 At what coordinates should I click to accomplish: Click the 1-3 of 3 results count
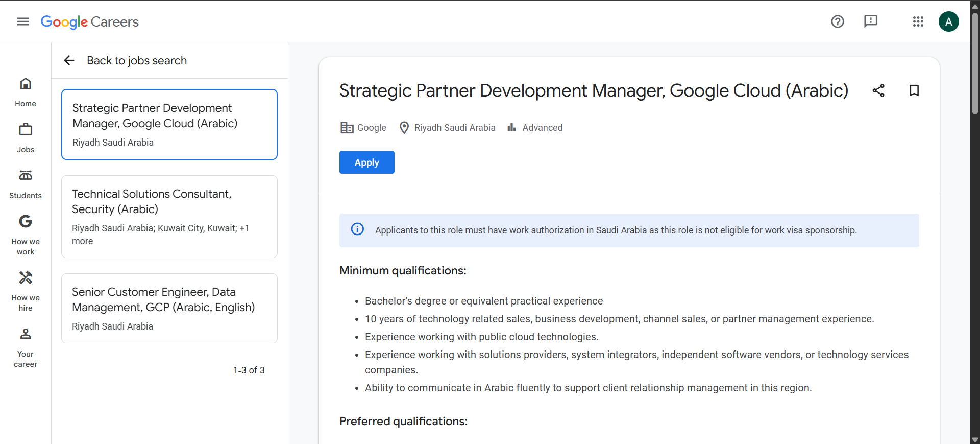(x=249, y=370)
